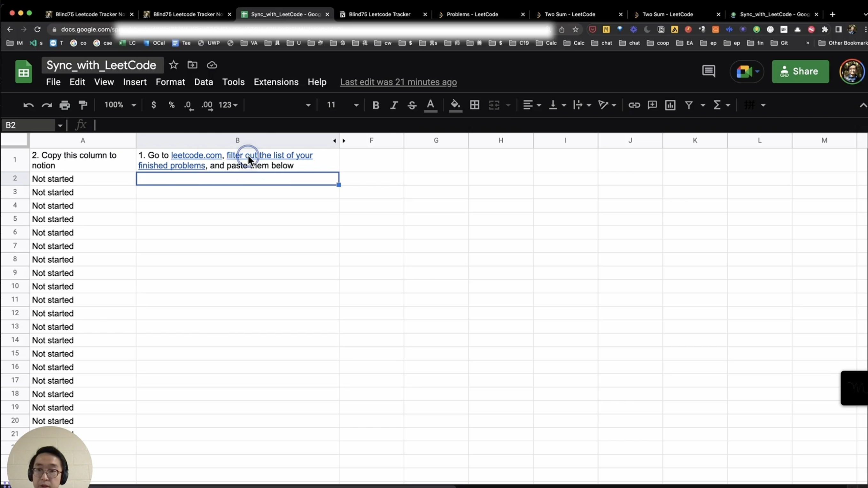Click the formula bar input field

click(x=404, y=125)
